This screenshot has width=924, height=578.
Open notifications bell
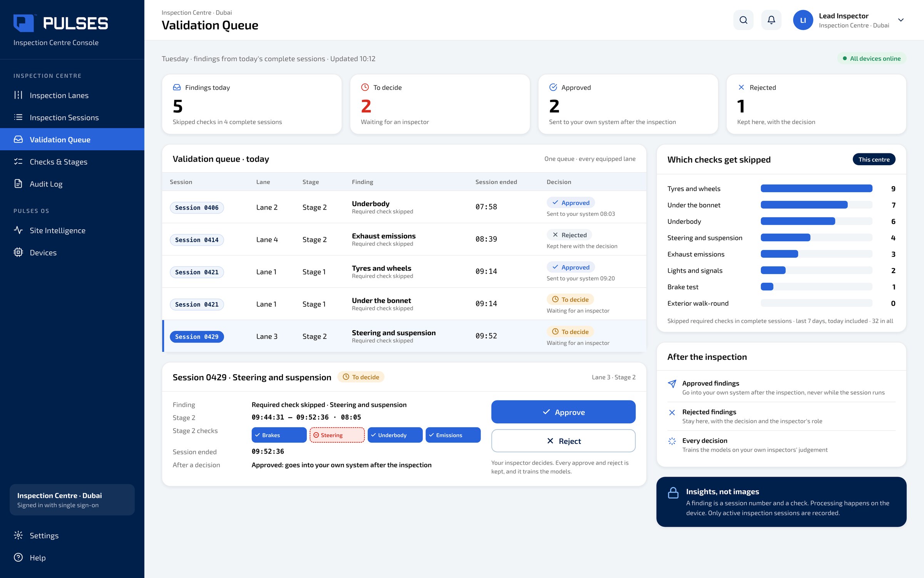pyautogui.click(x=771, y=20)
